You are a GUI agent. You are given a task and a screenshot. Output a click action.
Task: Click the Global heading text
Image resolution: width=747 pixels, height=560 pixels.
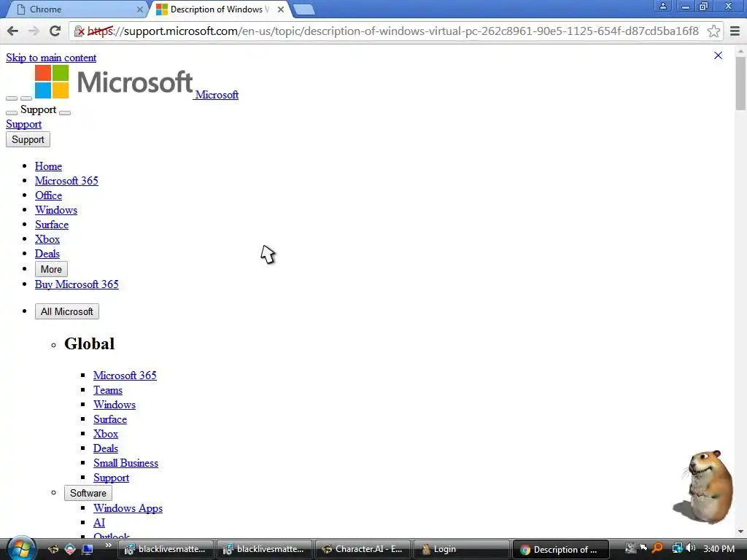[90, 344]
